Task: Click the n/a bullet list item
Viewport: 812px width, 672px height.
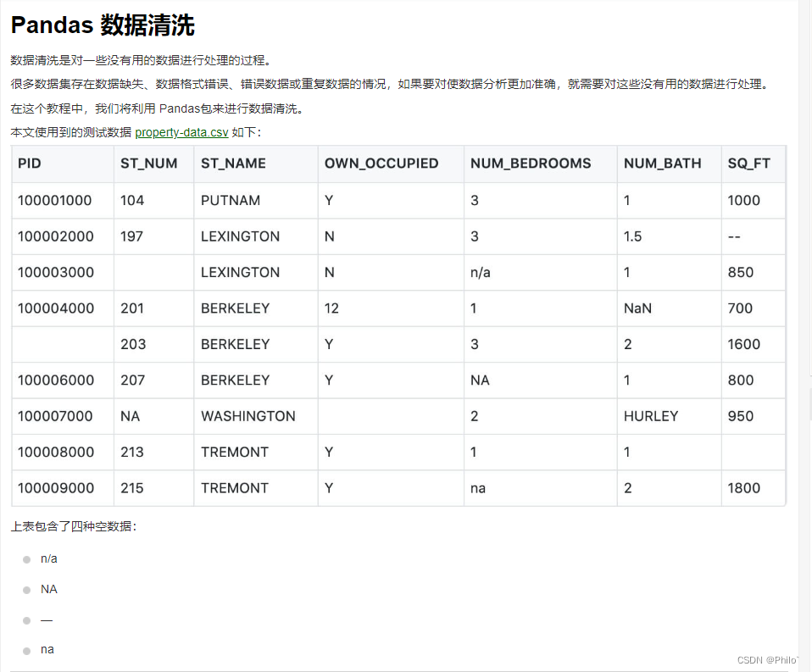Action: tap(48, 559)
